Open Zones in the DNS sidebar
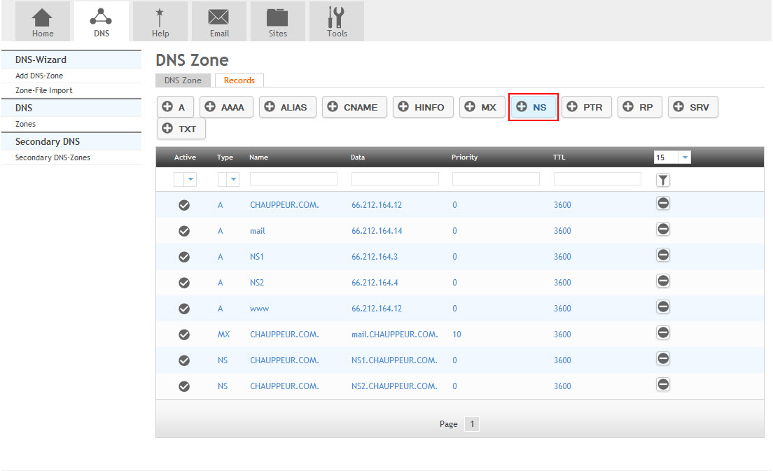This screenshot has height=471, width=773. [x=25, y=124]
